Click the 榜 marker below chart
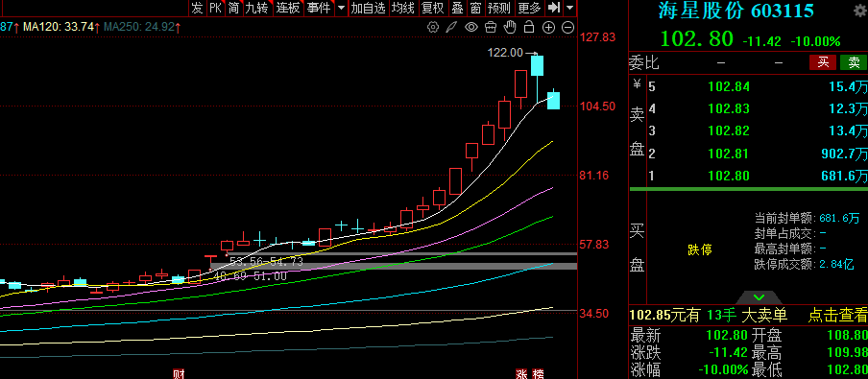 [x=538, y=374]
